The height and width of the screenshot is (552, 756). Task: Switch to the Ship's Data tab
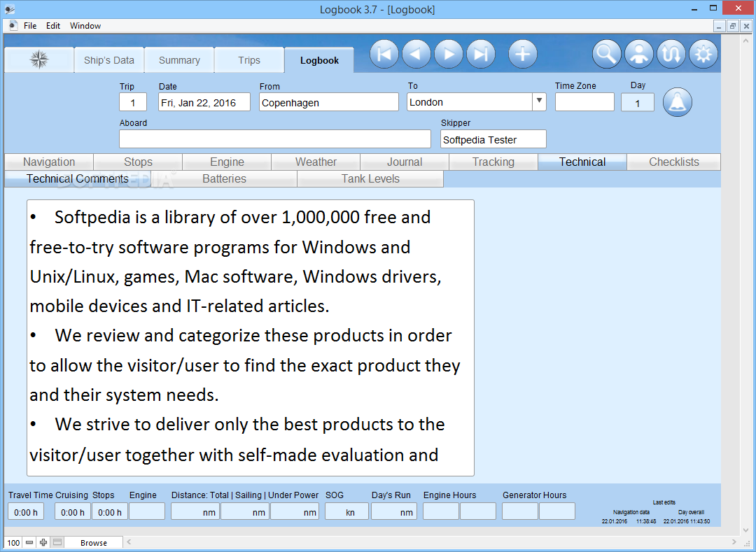[109, 59]
